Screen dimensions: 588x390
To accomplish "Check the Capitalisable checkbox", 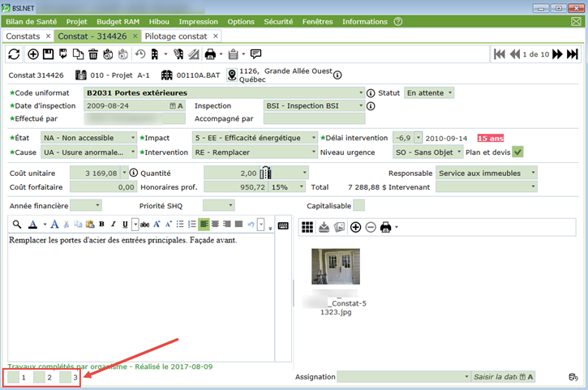I will [359, 205].
